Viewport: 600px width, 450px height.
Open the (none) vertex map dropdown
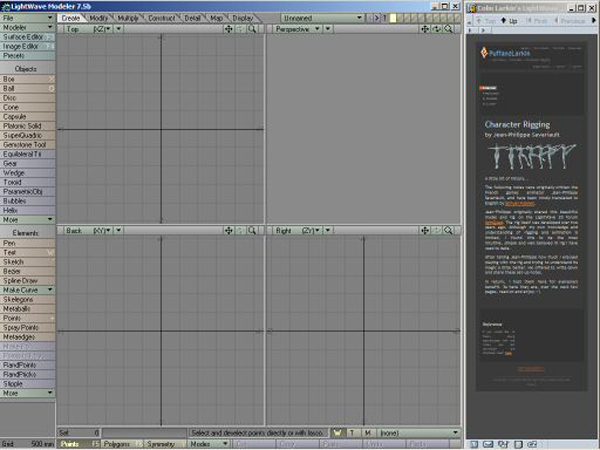[x=419, y=433]
